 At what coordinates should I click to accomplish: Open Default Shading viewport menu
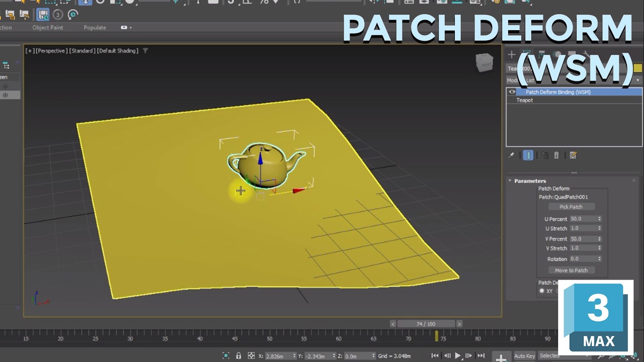tap(118, 51)
